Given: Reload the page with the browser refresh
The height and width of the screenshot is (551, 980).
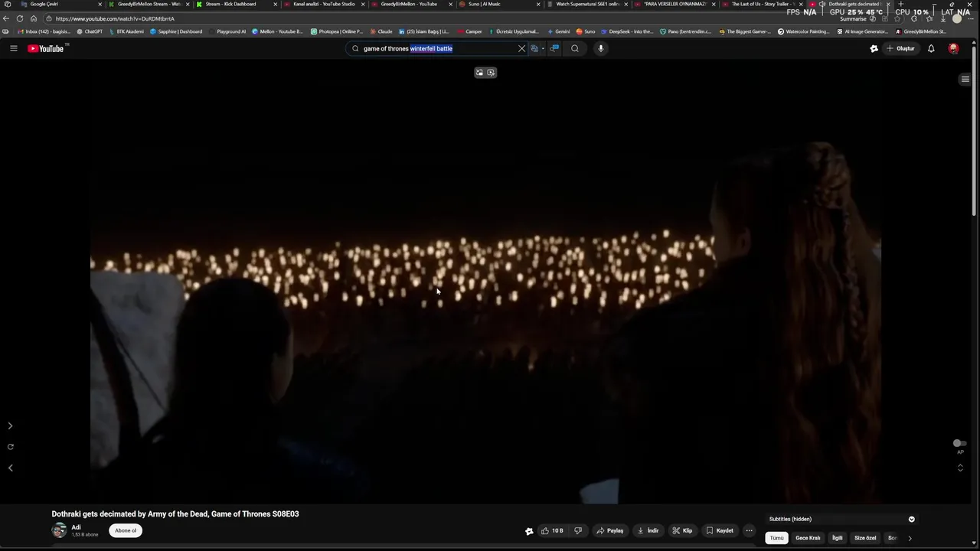Looking at the screenshot, I should click(x=20, y=18).
